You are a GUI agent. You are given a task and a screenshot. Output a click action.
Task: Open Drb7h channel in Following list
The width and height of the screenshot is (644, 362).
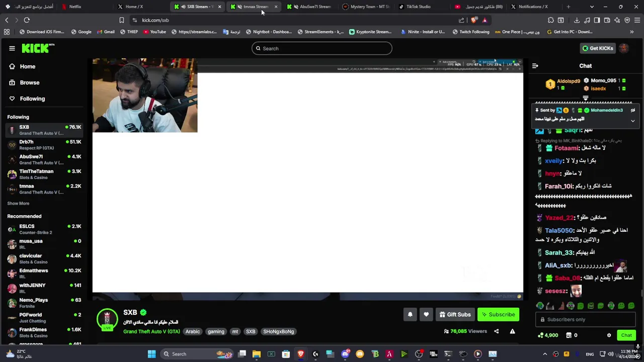[x=44, y=145]
